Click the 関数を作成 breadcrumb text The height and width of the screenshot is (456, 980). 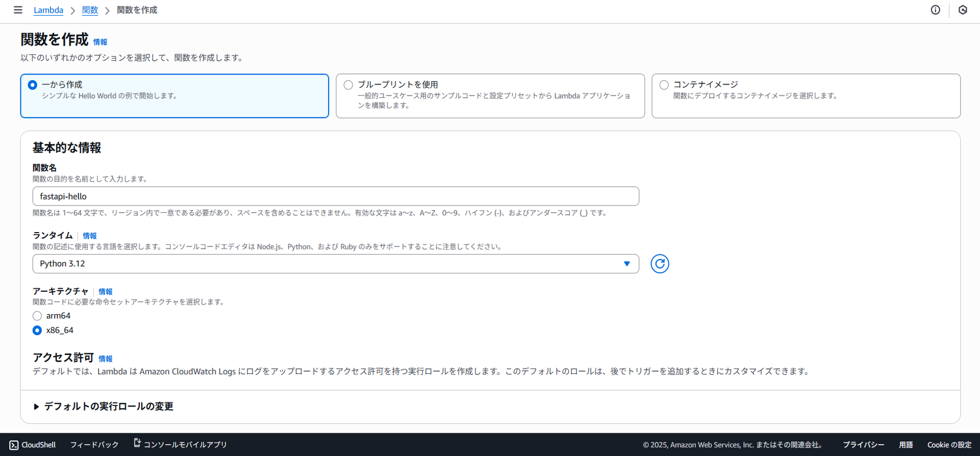[x=137, y=10]
